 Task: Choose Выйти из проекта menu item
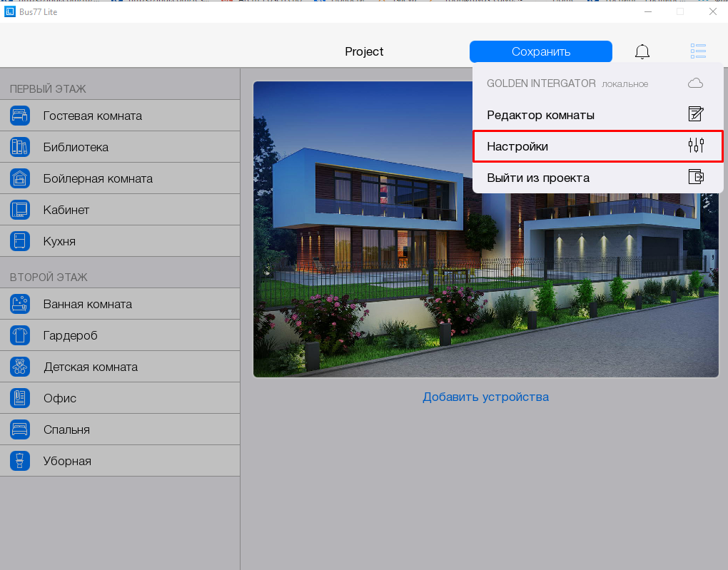538,178
